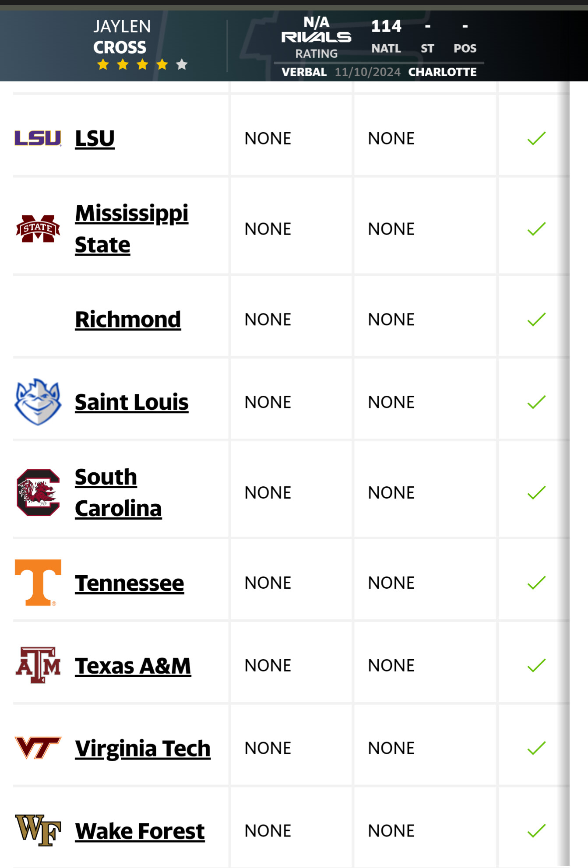
Task: Click the Virginia Tech VT logo
Action: tap(38, 748)
